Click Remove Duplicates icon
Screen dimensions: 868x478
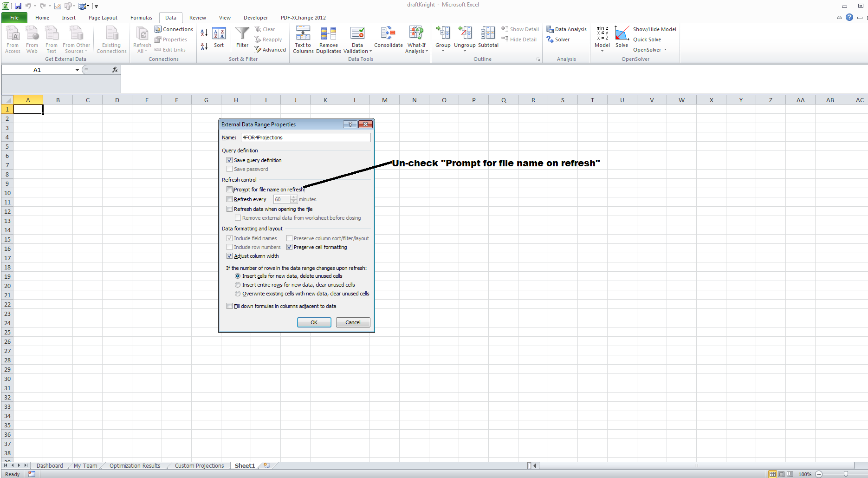329,40
